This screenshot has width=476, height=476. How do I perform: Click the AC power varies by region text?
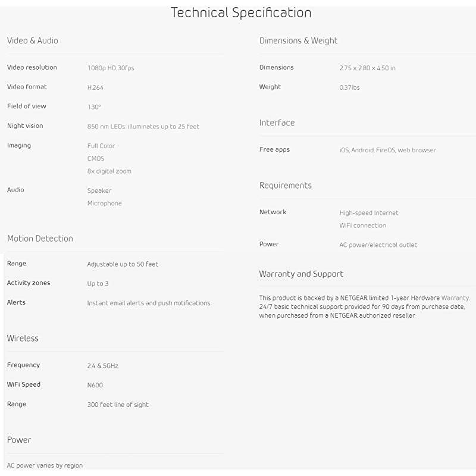click(x=45, y=465)
